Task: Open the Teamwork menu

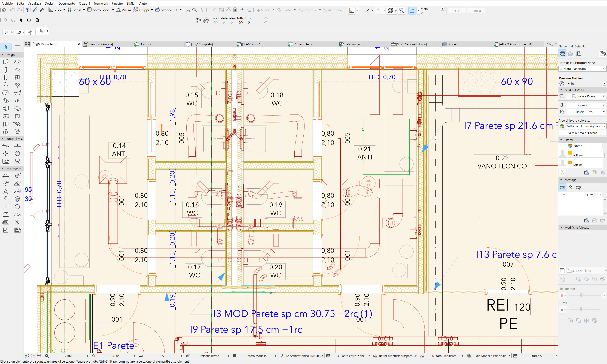Action: click(101, 3)
